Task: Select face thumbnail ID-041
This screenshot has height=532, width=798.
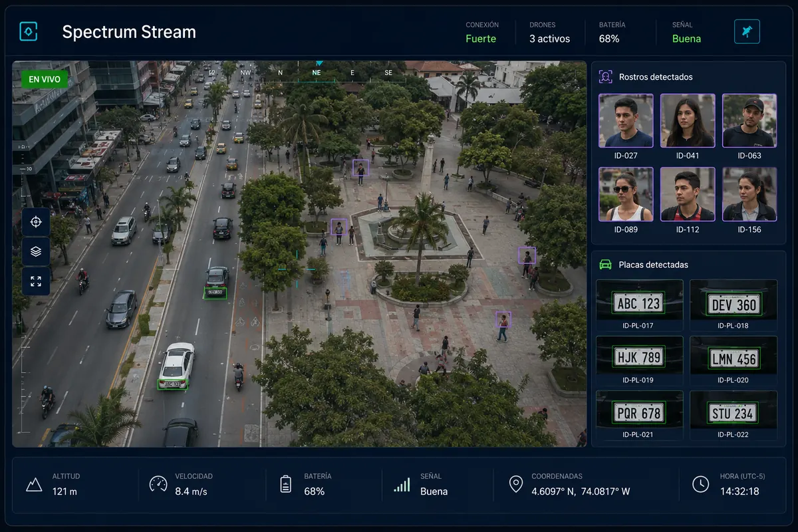Action: pyautogui.click(x=688, y=120)
